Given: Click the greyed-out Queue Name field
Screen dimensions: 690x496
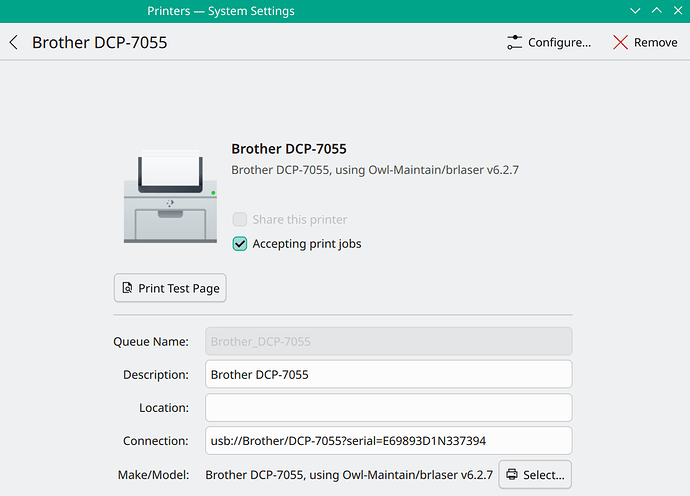Looking at the screenshot, I should [388, 341].
